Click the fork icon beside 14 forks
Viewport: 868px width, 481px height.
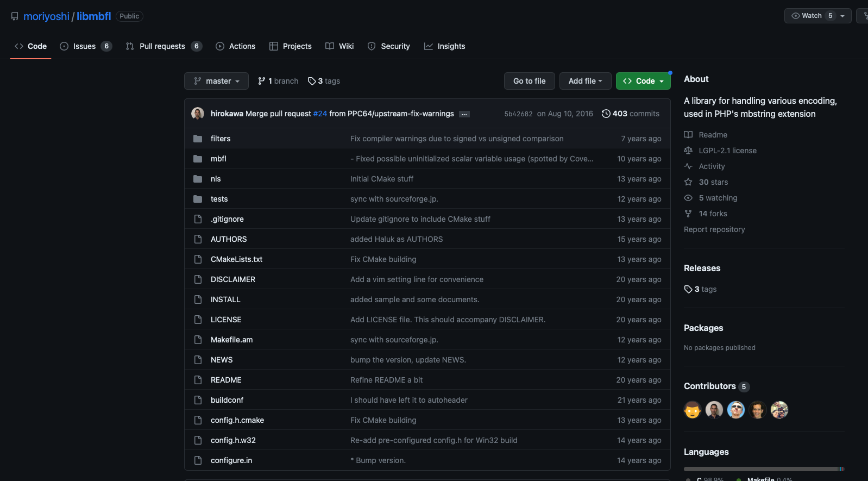tap(688, 214)
